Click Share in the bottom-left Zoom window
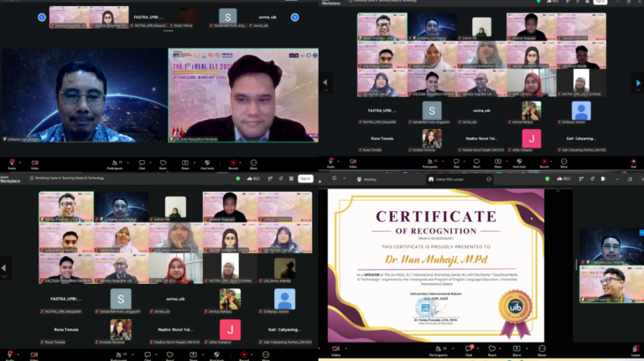644x361 pixels. (194, 355)
